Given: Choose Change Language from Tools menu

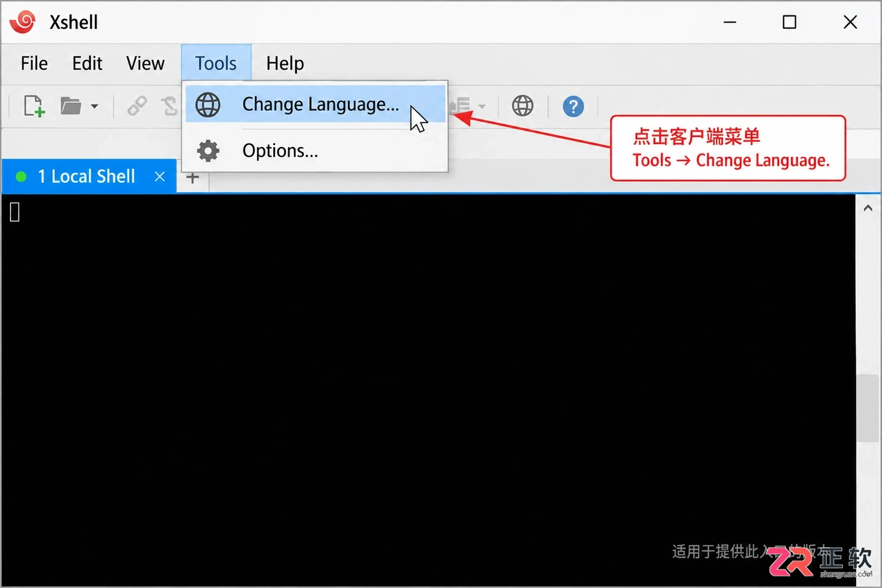Looking at the screenshot, I should (315, 104).
